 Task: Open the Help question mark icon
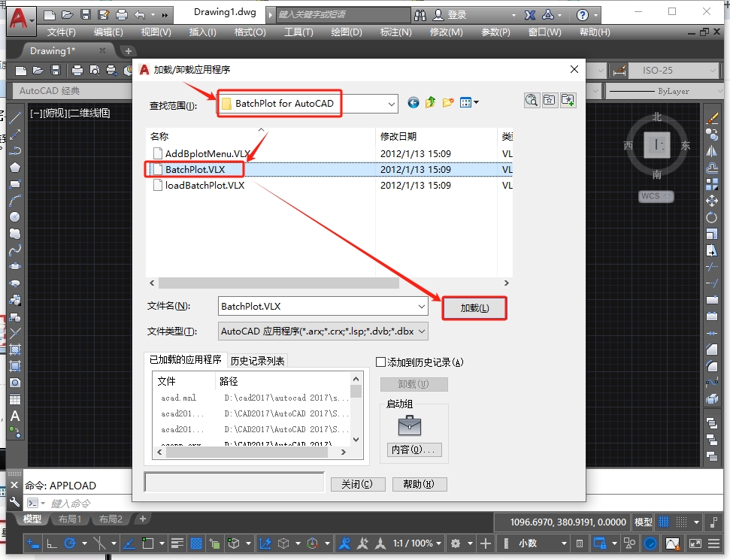[x=582, y=15]
